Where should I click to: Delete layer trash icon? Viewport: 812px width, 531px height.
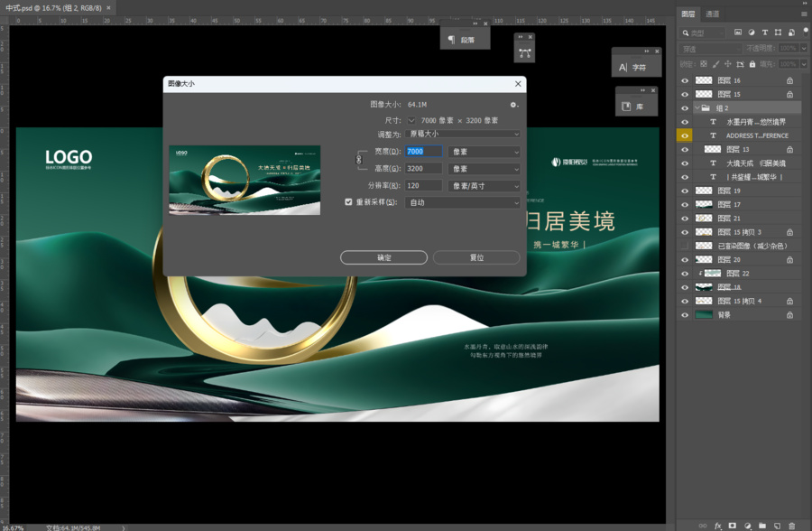pyautogui.click(x=792, y=526)
